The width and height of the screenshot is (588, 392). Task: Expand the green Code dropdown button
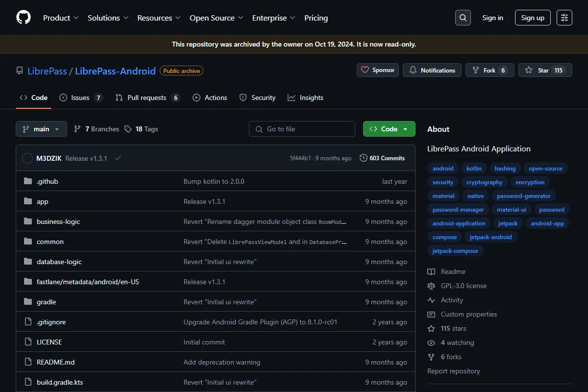pyautogui.click(x=389, y=129)
